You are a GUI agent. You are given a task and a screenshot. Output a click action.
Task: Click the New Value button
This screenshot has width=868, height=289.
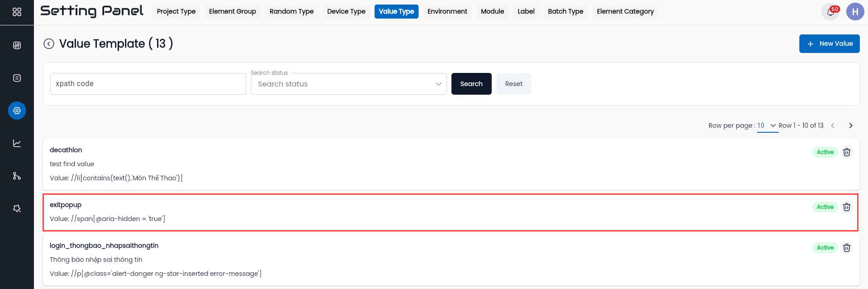[829, 43]
